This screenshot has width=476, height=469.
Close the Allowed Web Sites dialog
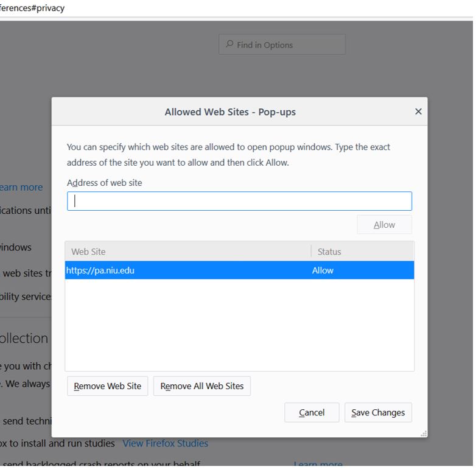coord(418,111)
